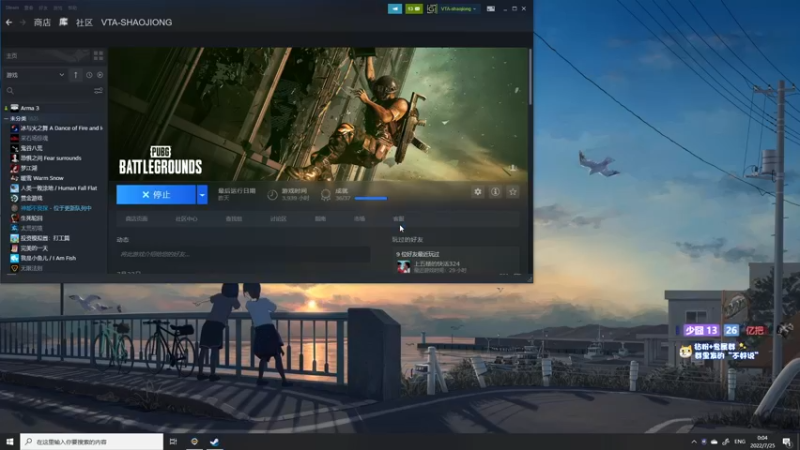Click the recent activity clock icon

(x=89, y=75)
